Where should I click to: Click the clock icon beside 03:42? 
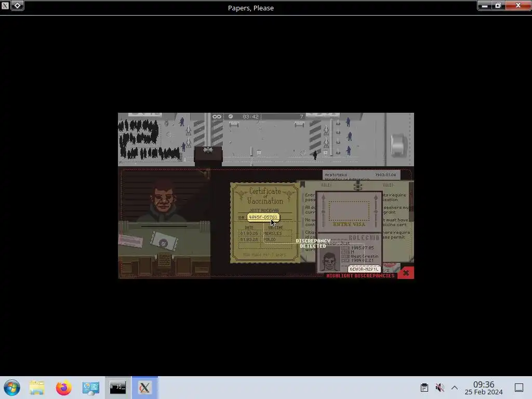[231, 117]
